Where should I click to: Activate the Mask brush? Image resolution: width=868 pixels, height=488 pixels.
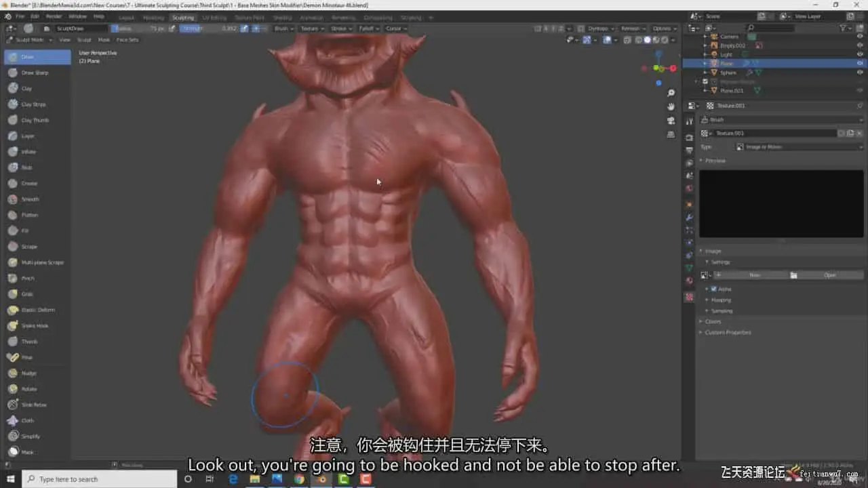click(37, 452)
